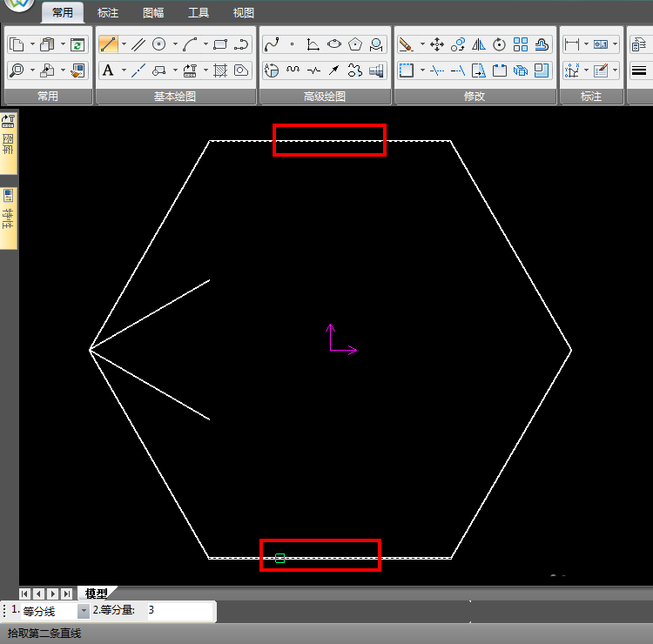
Task: Click the 等分量 input field
Action: coord(178,611)
